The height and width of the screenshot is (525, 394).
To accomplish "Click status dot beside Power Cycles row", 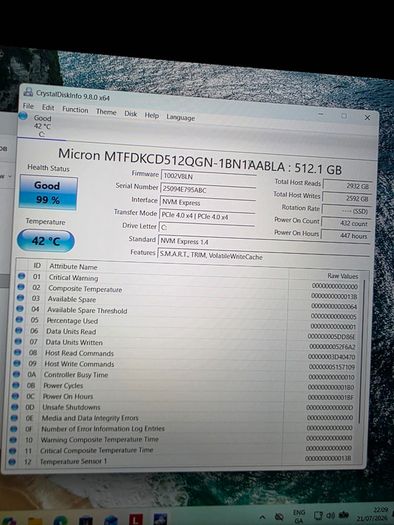I will [16, 385].
